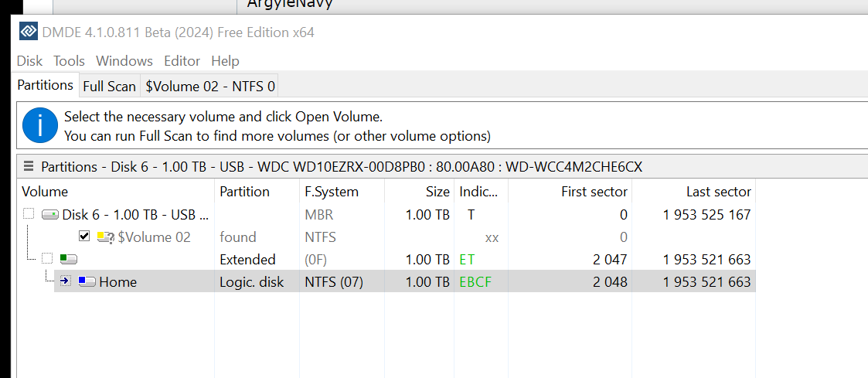Image resolution: width=868 pixels, height=378 pixels.
Task: Click the green EBCF indicators for Home
Action: [475, 281]
